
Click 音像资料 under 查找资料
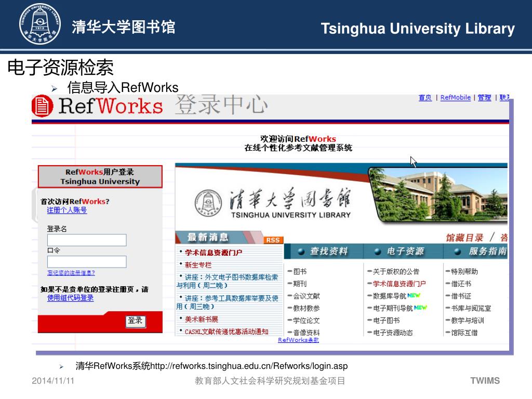point(307,332)
